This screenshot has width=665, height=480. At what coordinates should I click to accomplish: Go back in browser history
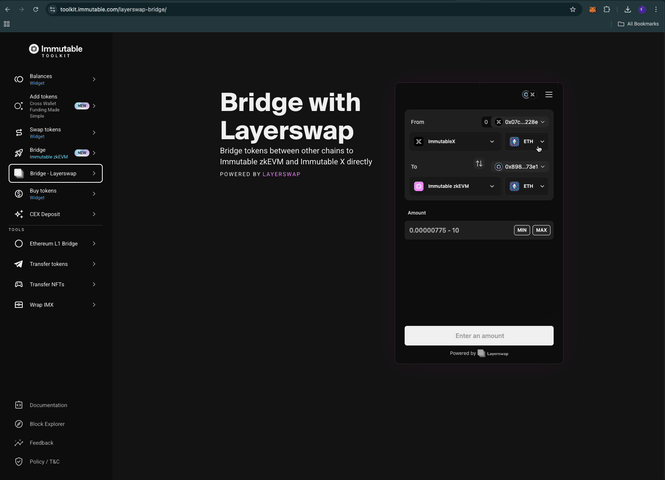coord(8,9)
